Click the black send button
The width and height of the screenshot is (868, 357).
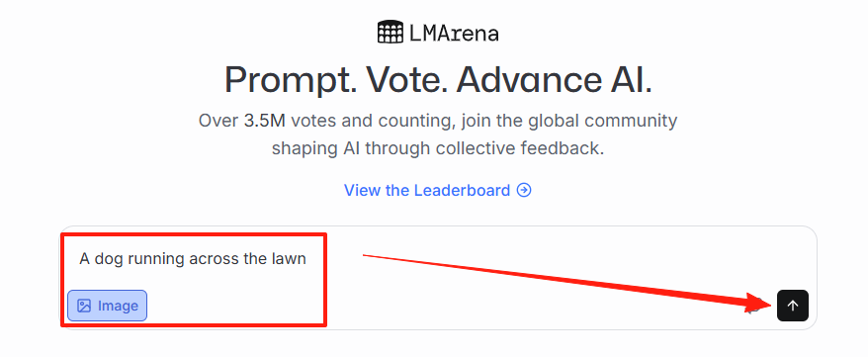click(793, 306)
